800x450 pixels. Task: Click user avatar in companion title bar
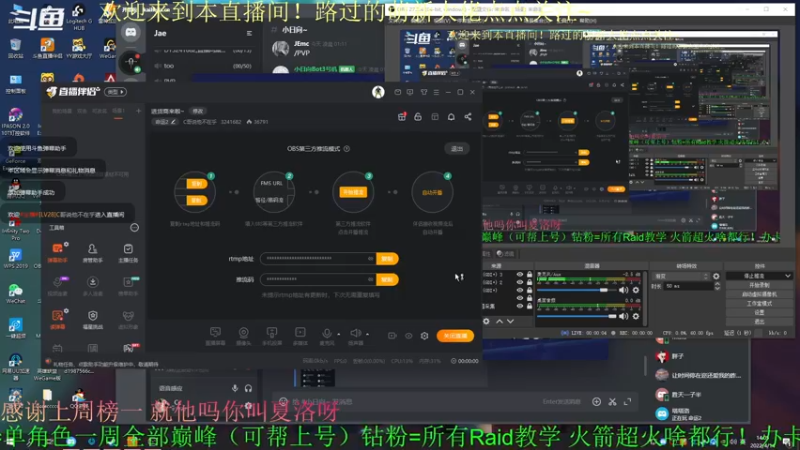click(x=378, y=92)
